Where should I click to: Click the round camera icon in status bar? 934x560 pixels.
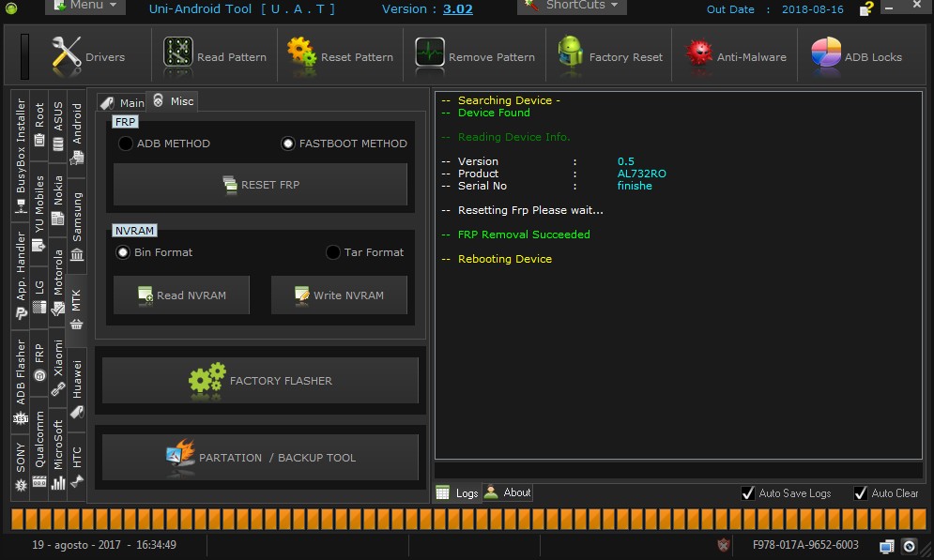(x=909, y=545)
